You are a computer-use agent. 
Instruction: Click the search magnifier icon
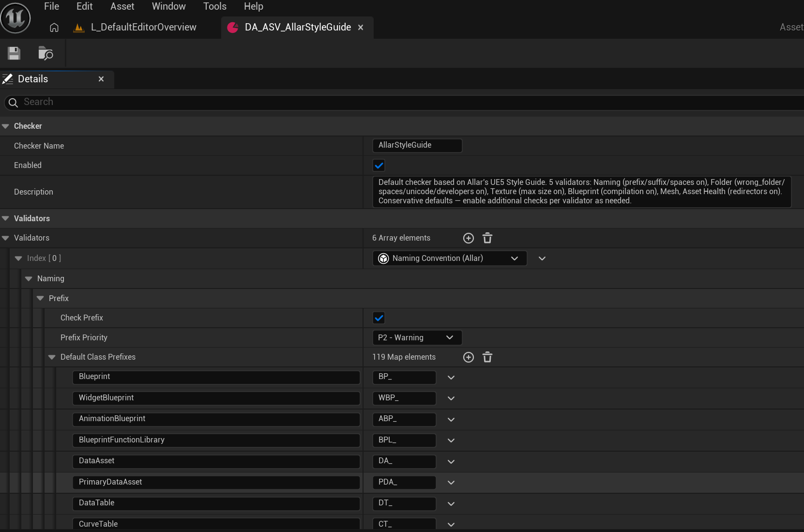point(14,102)
